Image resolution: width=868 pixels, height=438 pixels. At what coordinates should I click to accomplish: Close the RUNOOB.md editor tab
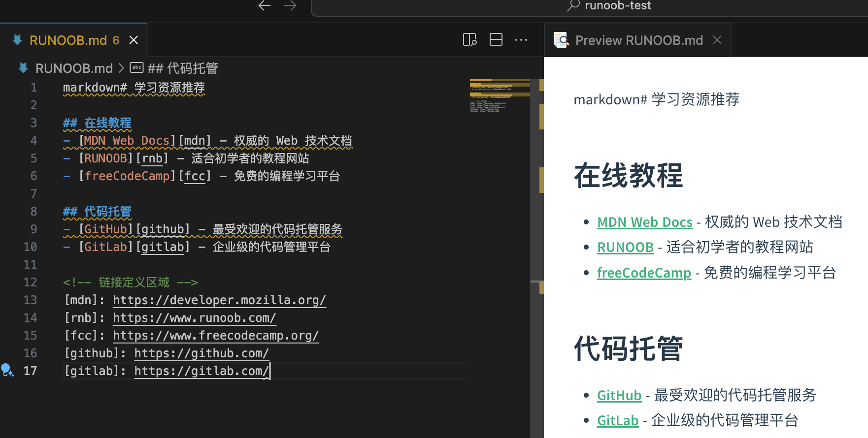pos(134,40)
